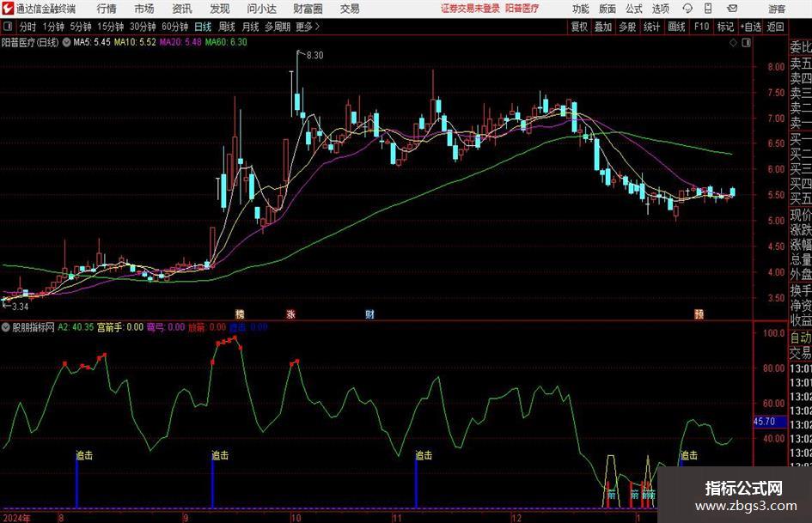Add stock via +自选 button
This screenshot has width=812, height=523.
[x=750, y=27]
